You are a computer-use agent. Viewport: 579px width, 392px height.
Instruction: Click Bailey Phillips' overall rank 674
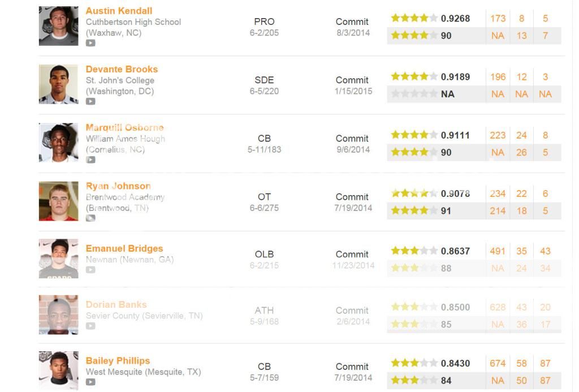498,364
